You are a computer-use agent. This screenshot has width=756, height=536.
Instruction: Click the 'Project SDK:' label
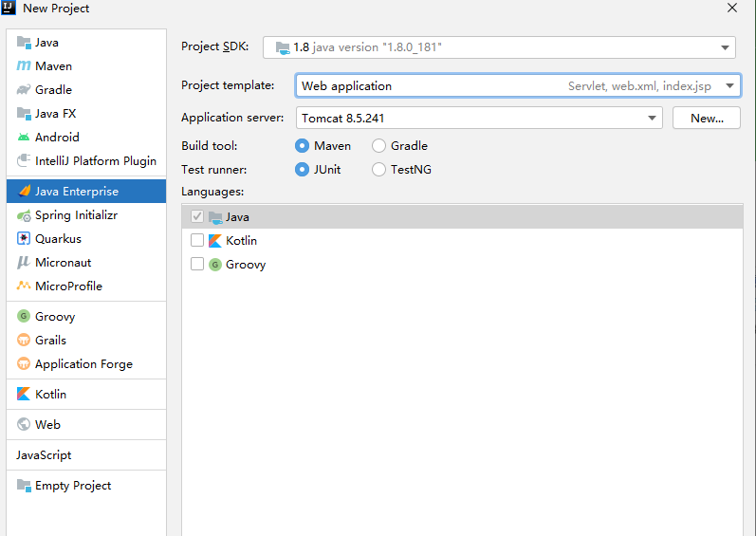[x=215, y=46]
